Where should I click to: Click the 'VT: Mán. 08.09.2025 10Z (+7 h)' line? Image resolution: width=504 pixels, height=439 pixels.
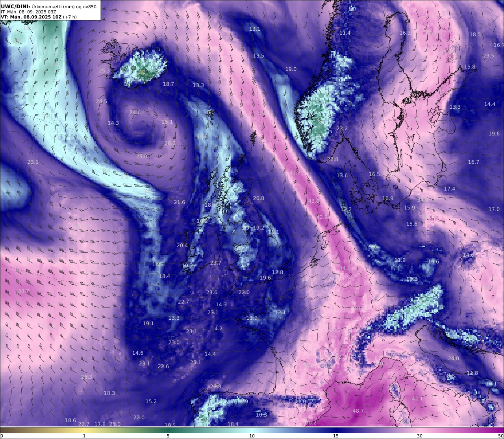click(x=39, y=17)
